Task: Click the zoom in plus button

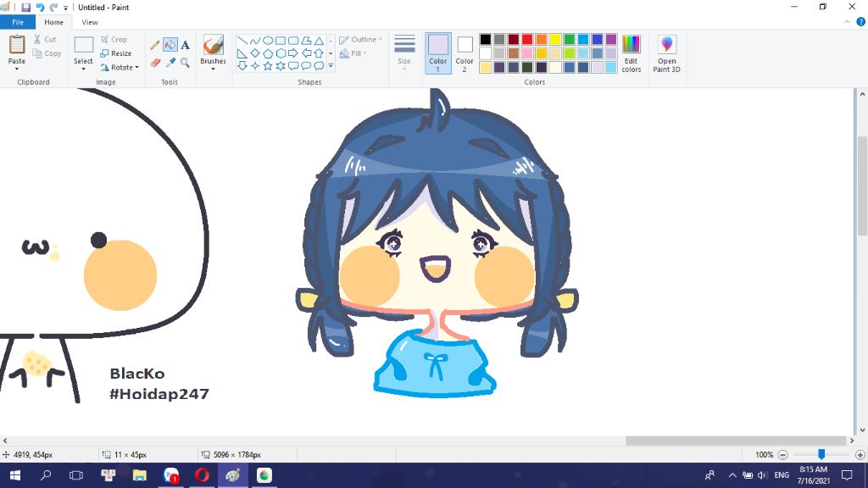Action: tap(860, 455)
